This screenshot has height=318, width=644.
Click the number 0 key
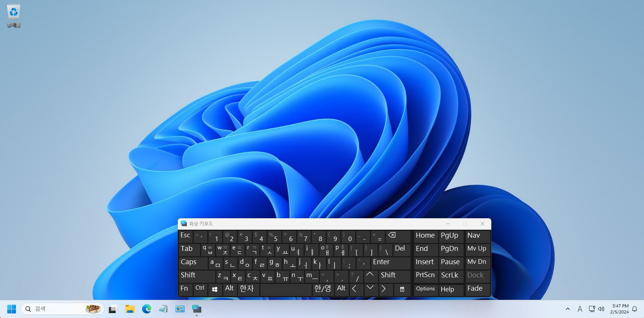(348, 237)
